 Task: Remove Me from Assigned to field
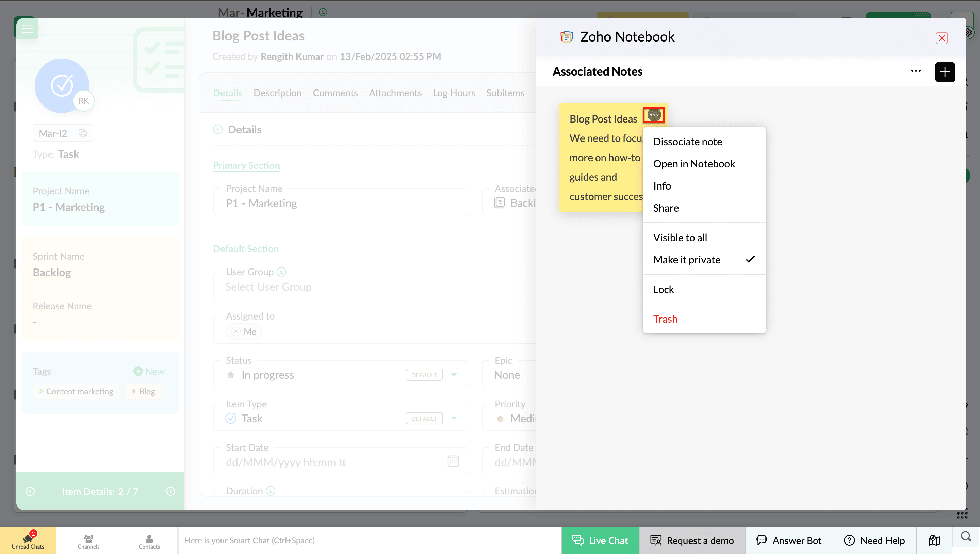click(236, 331)
